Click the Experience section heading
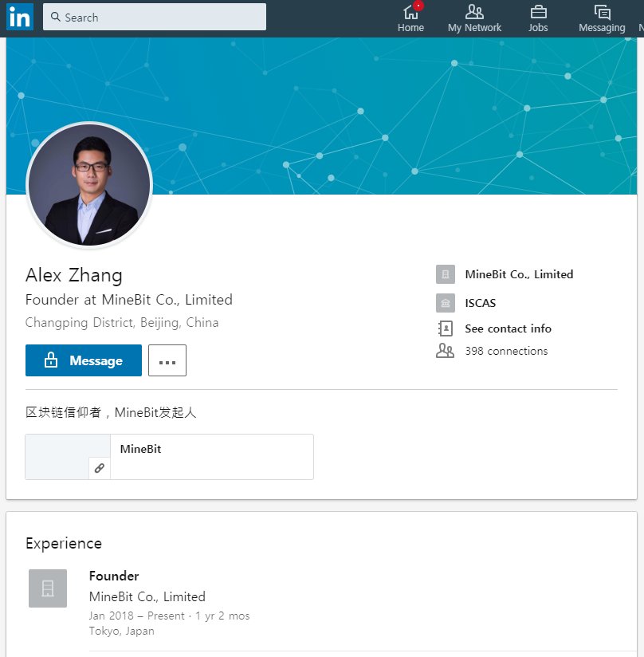Screen dimensions: 644x657 [x=64, y=544]
